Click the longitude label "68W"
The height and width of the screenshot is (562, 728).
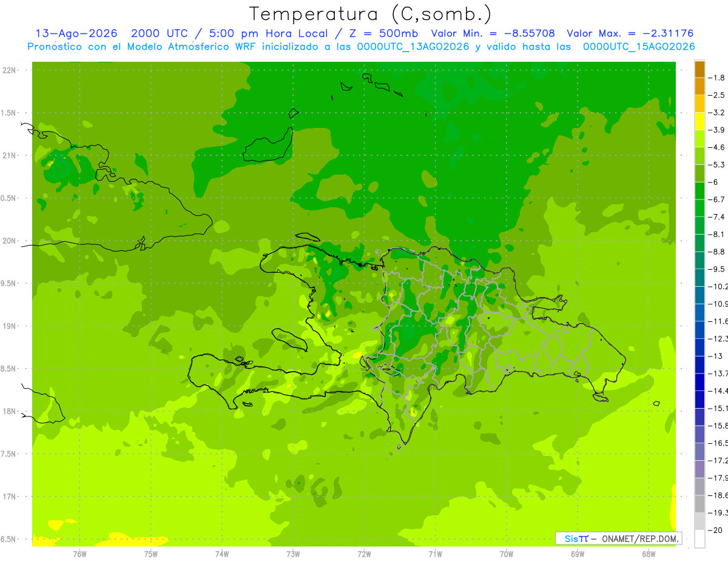coord(649,554)
